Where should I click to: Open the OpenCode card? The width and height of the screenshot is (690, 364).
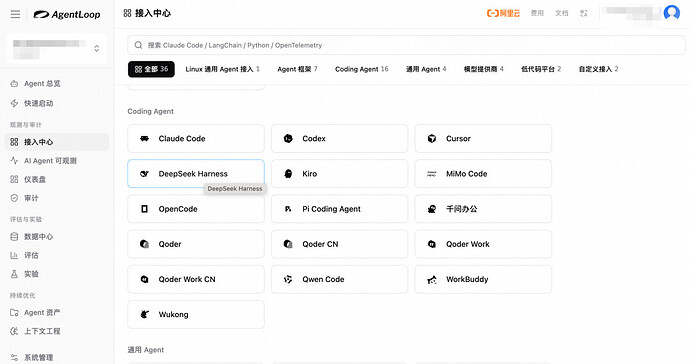[x=196, y=209]
